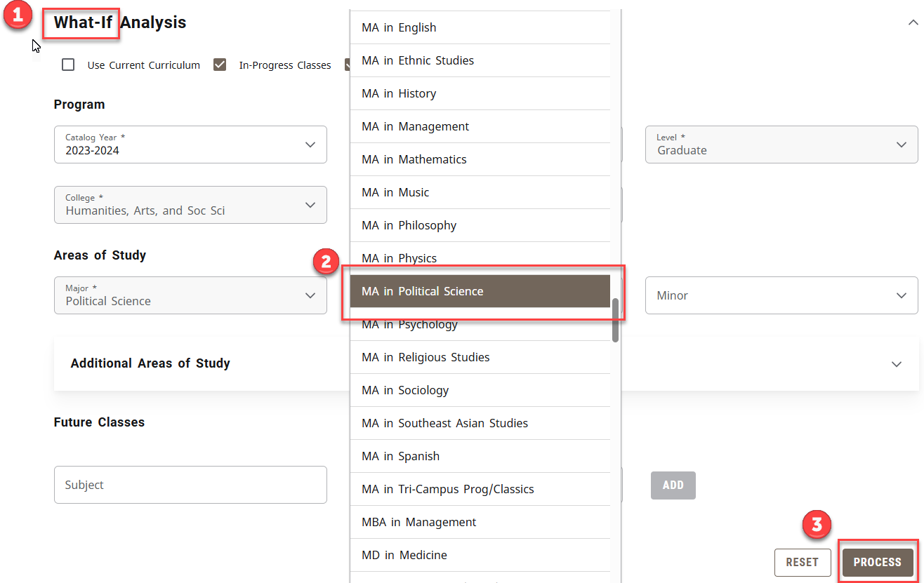Screen dimensions: 924x583
Task: Open the Level Graduate dropdown
Action: click(781, 145)
